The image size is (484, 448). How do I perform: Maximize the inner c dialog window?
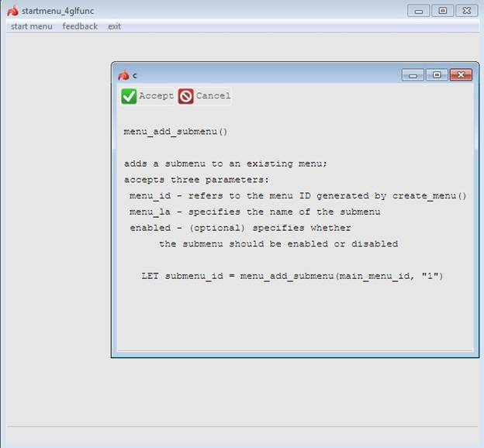tap(437, 75)
